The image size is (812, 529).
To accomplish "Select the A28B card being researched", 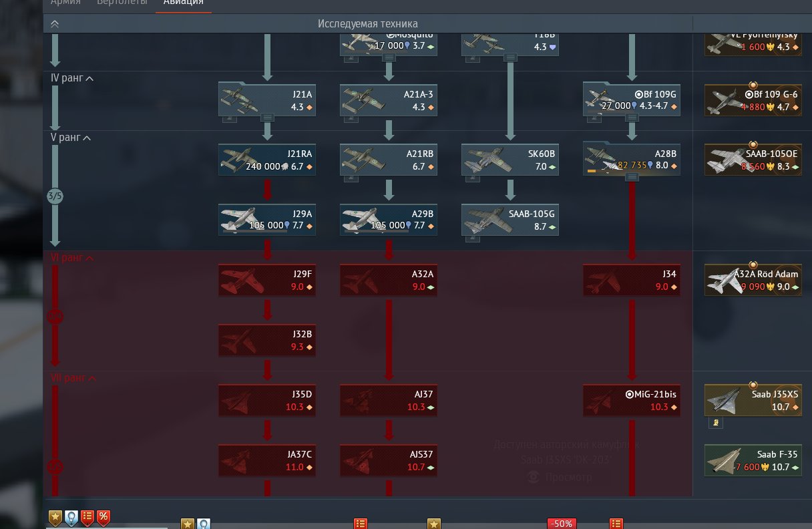I will point(632,159).
